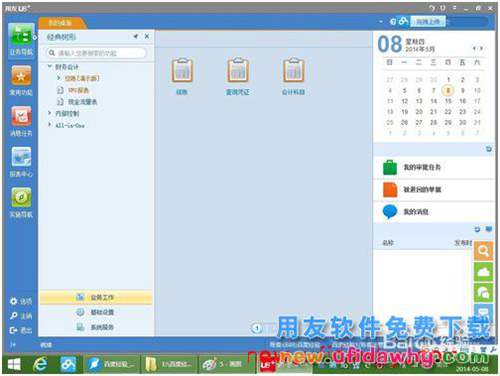Select the 业务工作 section

click(96, 297)
